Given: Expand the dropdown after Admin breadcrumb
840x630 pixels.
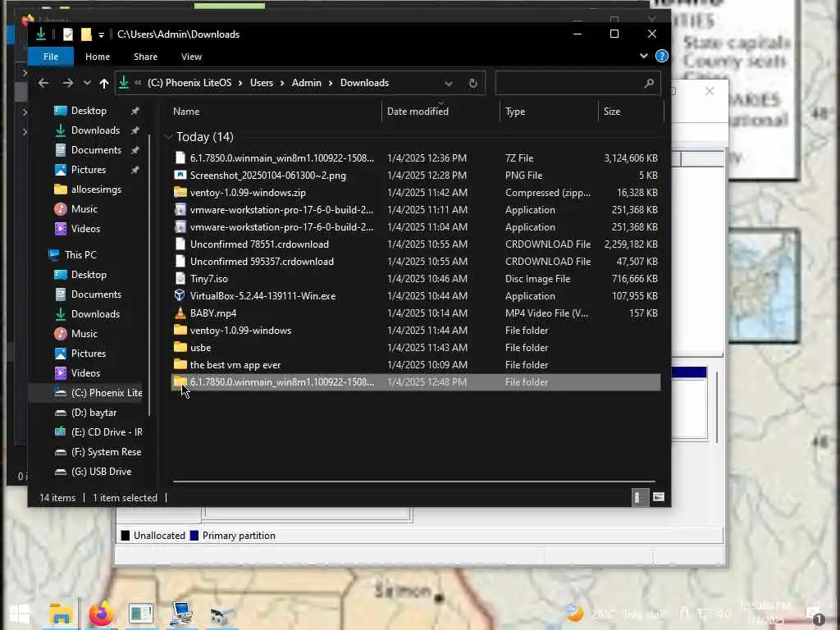Looking at the screenshot, I should point(331,83).
